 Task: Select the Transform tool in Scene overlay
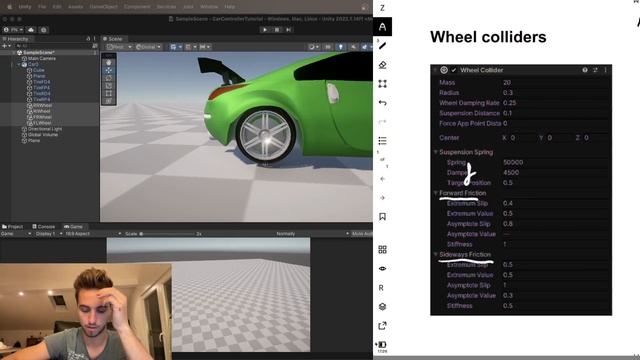coord(109,101)
